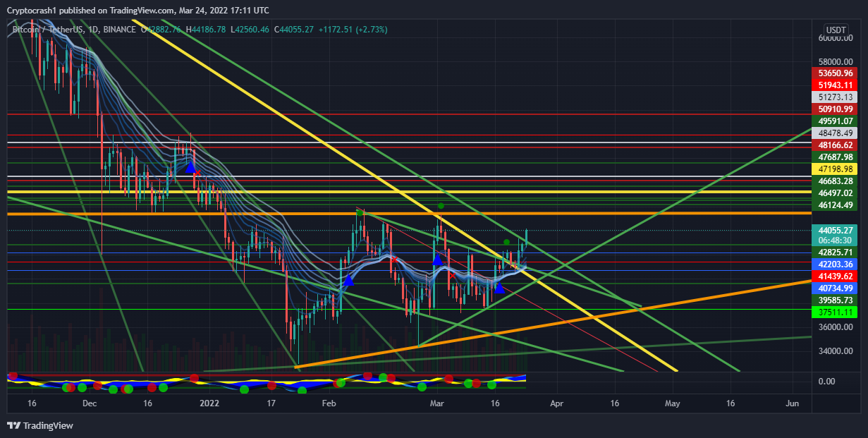Select the 42825.71 price label
868x438 pixels.
pos(835,252)
